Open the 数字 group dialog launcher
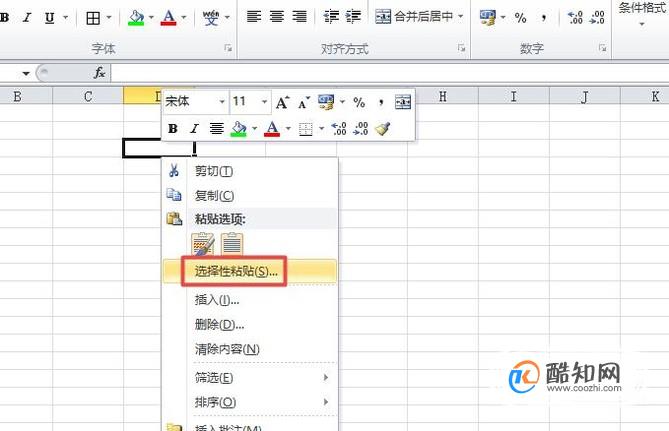 click(602, 48)
